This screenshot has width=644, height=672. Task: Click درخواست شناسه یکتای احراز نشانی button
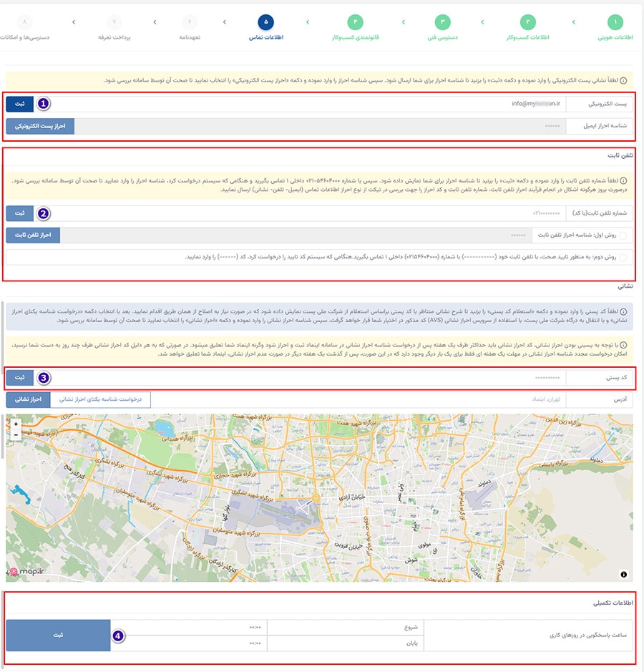(x=100, y=399)
